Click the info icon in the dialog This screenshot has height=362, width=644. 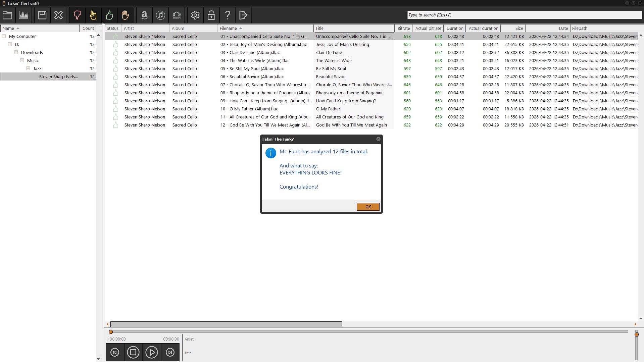coord(270,153)
